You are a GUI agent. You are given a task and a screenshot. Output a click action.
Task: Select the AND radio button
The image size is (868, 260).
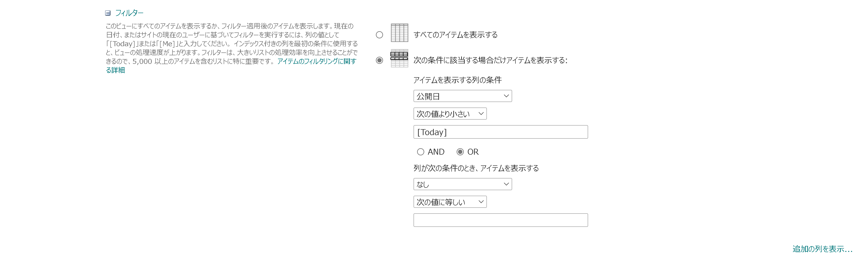point(420,152)
